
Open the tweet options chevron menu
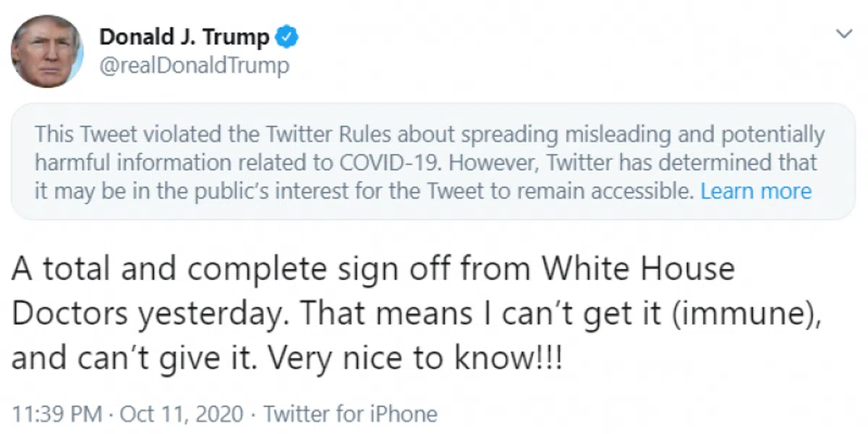(843, 34)
